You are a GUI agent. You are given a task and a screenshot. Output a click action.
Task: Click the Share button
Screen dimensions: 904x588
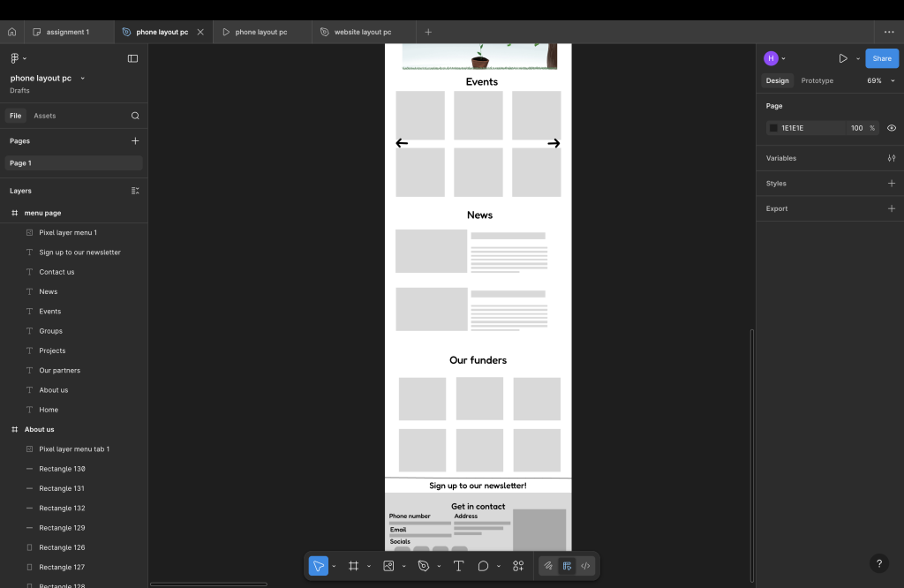[881, 58]
